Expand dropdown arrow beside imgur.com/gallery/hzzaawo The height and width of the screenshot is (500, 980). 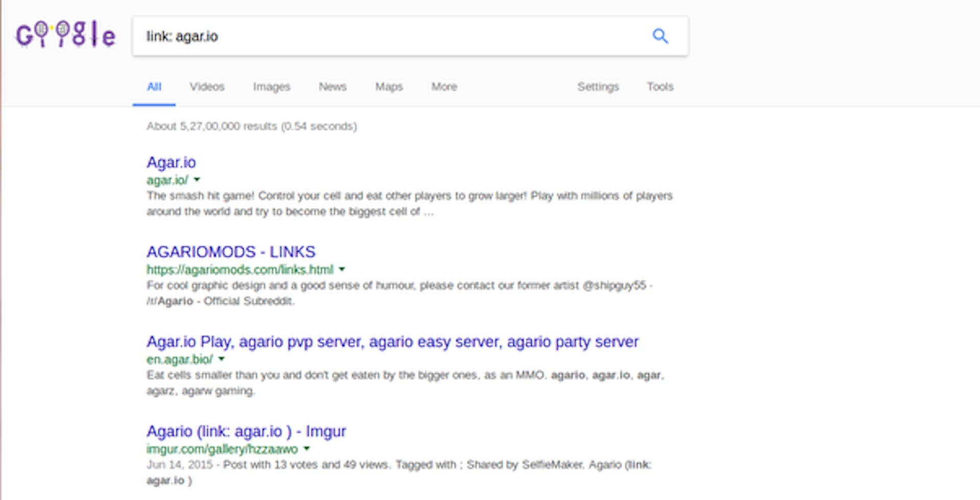click(x=307, y=449)
